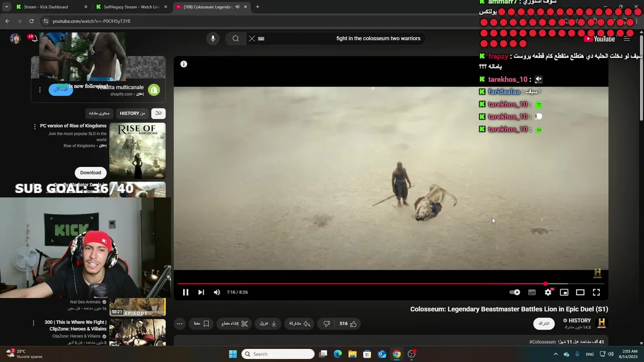This screenshot has width=644, height=362.
Task: Mute the video player volume
Action: coord(217,292)
